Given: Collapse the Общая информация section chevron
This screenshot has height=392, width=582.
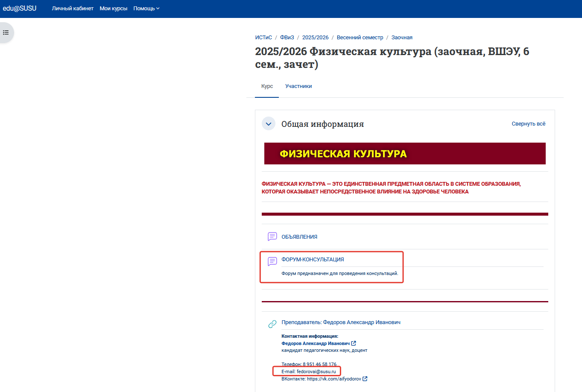Looking at the screenshot, I should tap(269, 124).
